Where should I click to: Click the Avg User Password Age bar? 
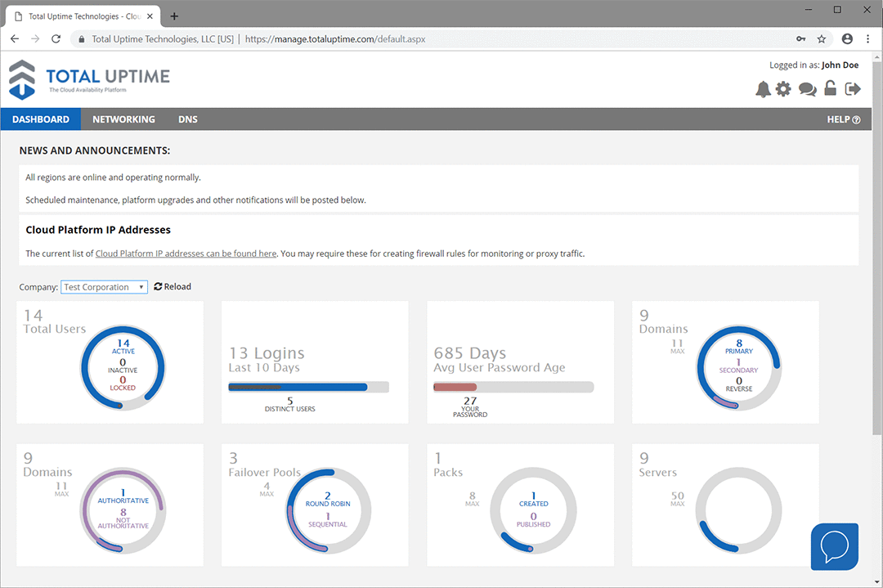[513, 387]
